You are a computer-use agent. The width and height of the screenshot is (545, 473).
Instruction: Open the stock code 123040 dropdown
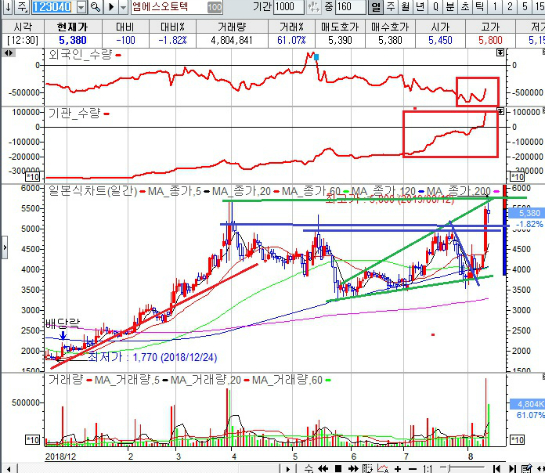click(x=81, y=7)
